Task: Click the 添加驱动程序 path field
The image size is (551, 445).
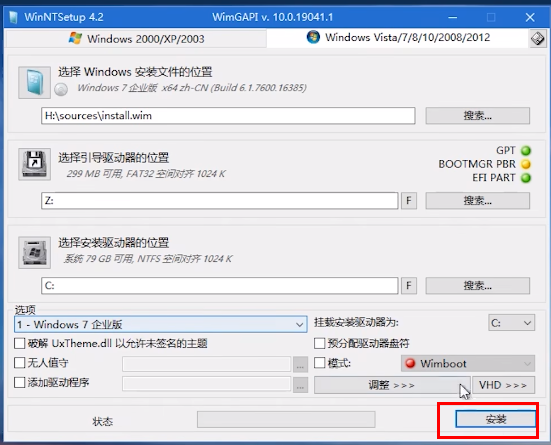Action: click(207, 384)
